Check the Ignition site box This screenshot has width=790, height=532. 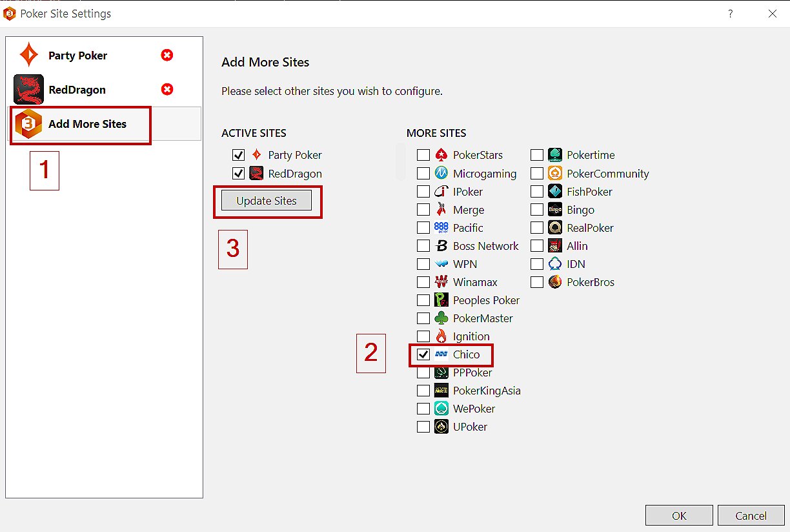click(x=423, y=336)
